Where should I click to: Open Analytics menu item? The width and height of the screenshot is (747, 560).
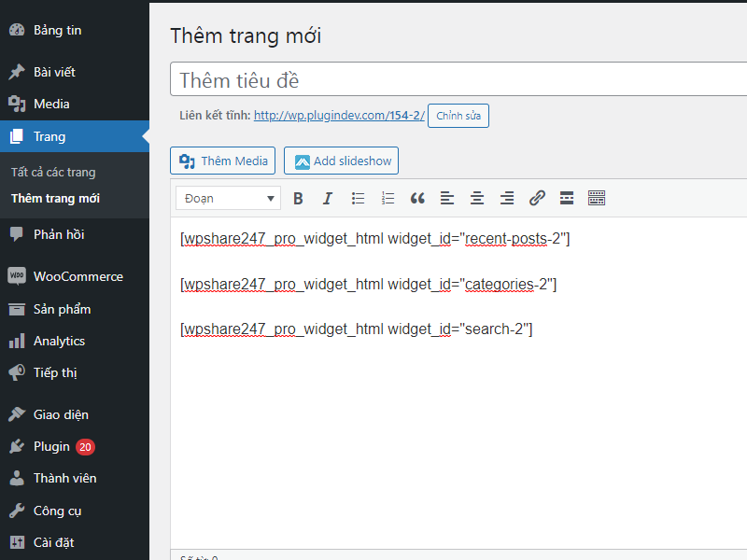click(59, 341)
